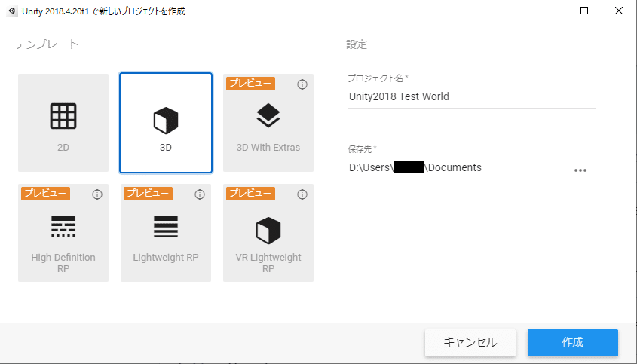This screenshot has width=637, height=364.
Task: Select the 3D template card
Action: pyautogui.click(x=166, y=123)
